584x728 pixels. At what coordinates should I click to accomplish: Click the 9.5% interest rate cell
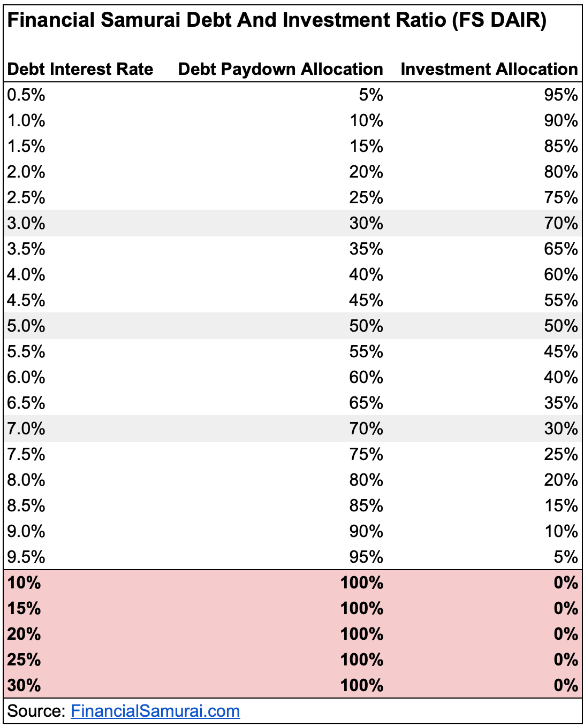click(x=26, y=557)
